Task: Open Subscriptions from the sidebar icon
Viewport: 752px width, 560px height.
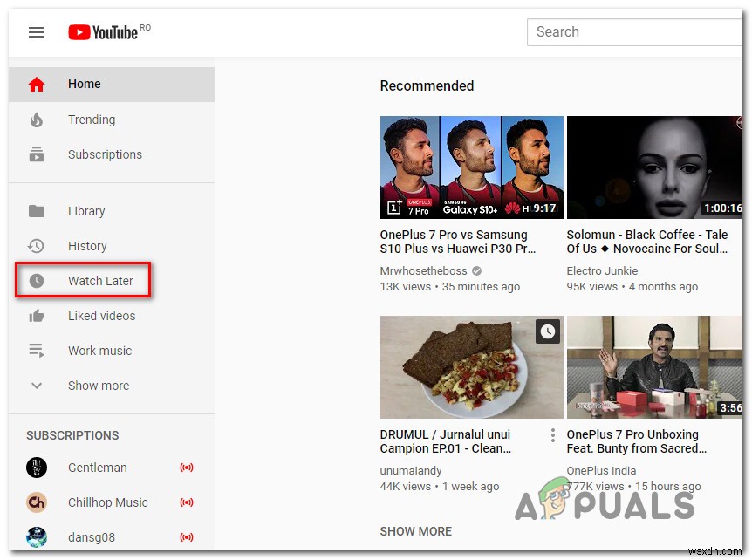Action: (36, 154)
